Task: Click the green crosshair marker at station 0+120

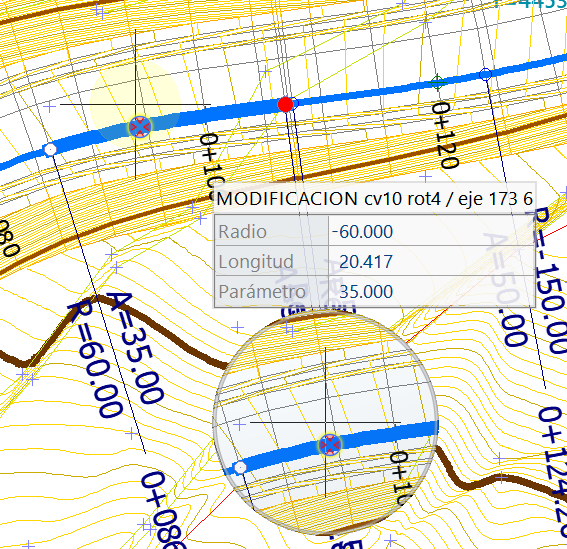Action: (x=438, y=83)
